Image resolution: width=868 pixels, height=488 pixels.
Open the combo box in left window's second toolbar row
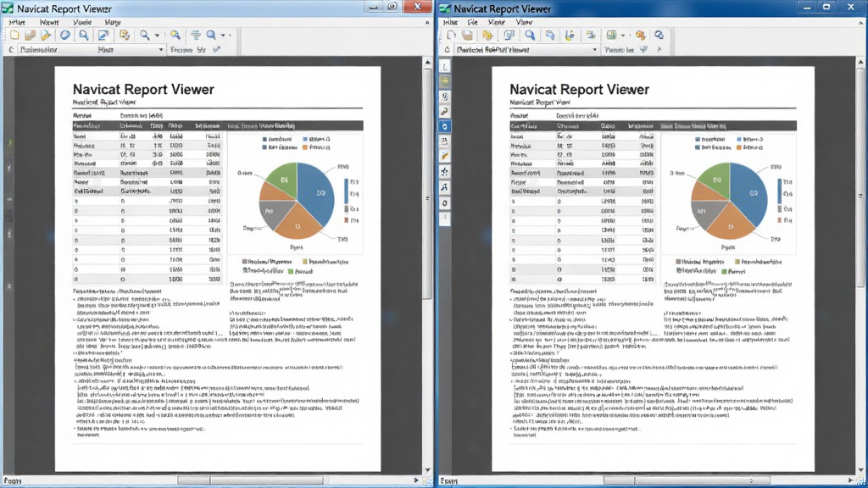click(x=92, y=49)
